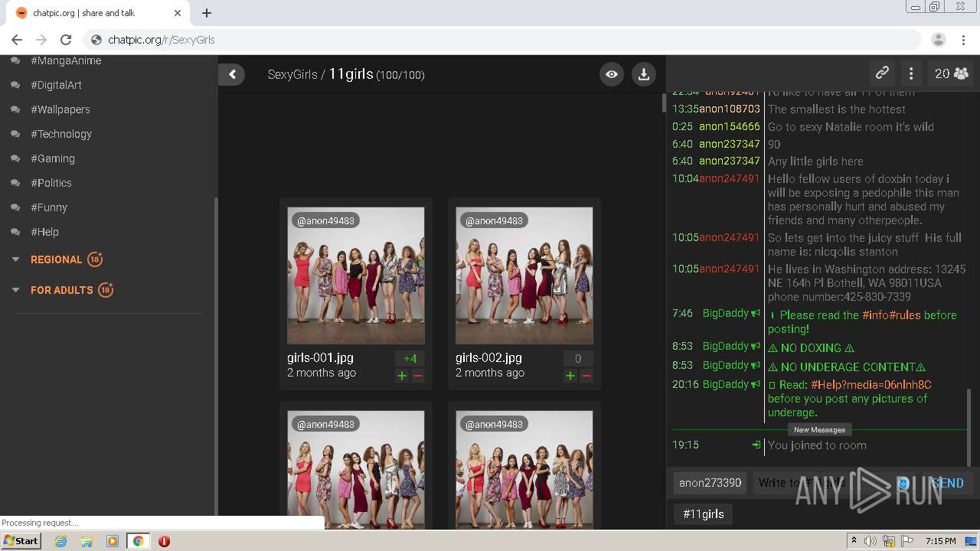Click @anon49483 tag on girls-001.jpg
This screenshot has height=551, width=980.
pos(325,220)
